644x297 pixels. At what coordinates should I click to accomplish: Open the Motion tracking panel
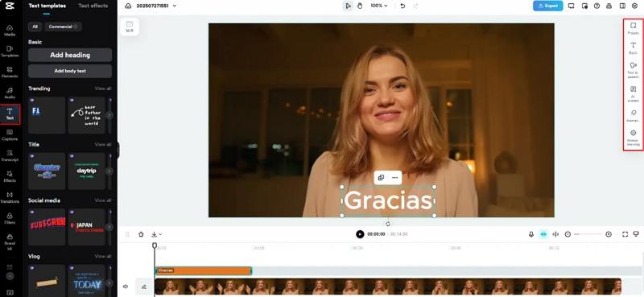click(x=633, y=138)
